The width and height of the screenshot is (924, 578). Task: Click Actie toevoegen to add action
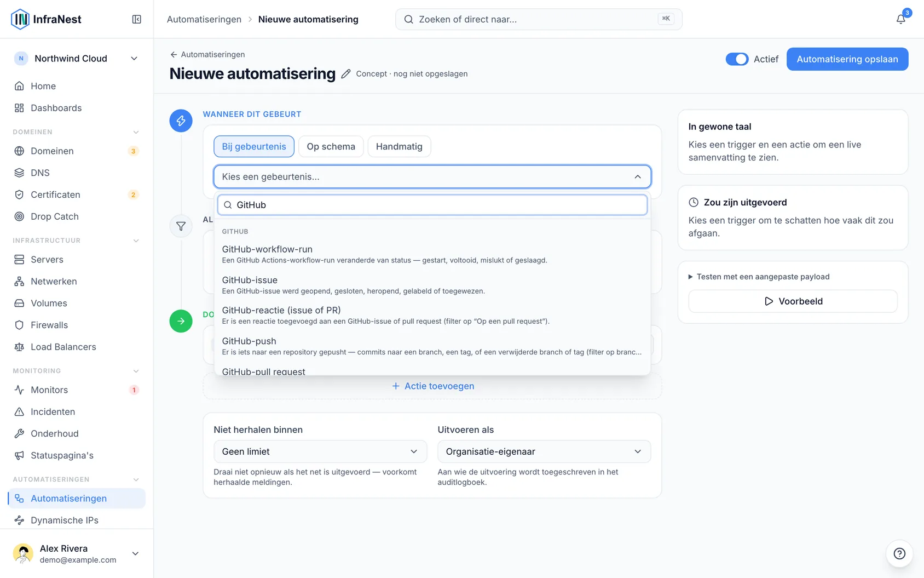click(432, 386)
